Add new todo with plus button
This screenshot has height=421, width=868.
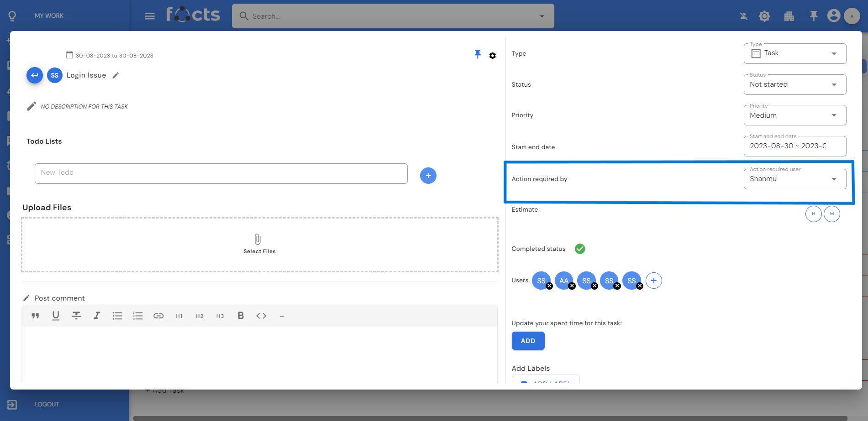pyautogui.click(x=428, y=176)
